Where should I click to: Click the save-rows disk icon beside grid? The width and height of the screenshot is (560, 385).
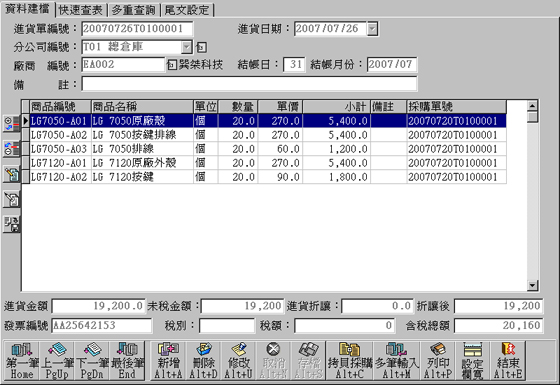point(12,224)
